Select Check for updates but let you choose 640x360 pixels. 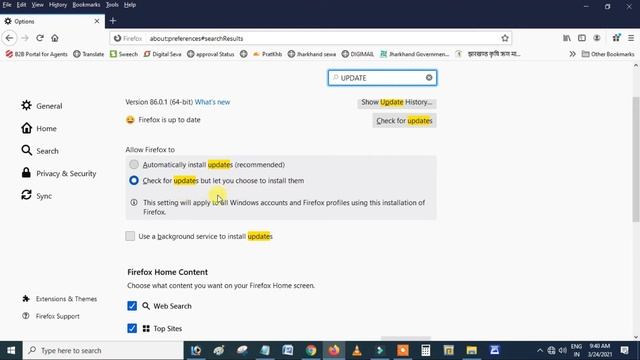pyautogui.click(x=134, y=180)
